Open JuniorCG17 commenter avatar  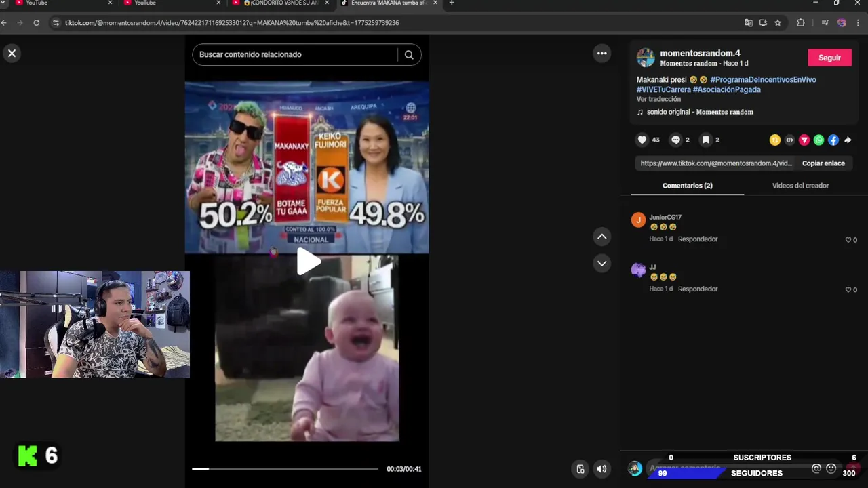[x=638, y=220]
